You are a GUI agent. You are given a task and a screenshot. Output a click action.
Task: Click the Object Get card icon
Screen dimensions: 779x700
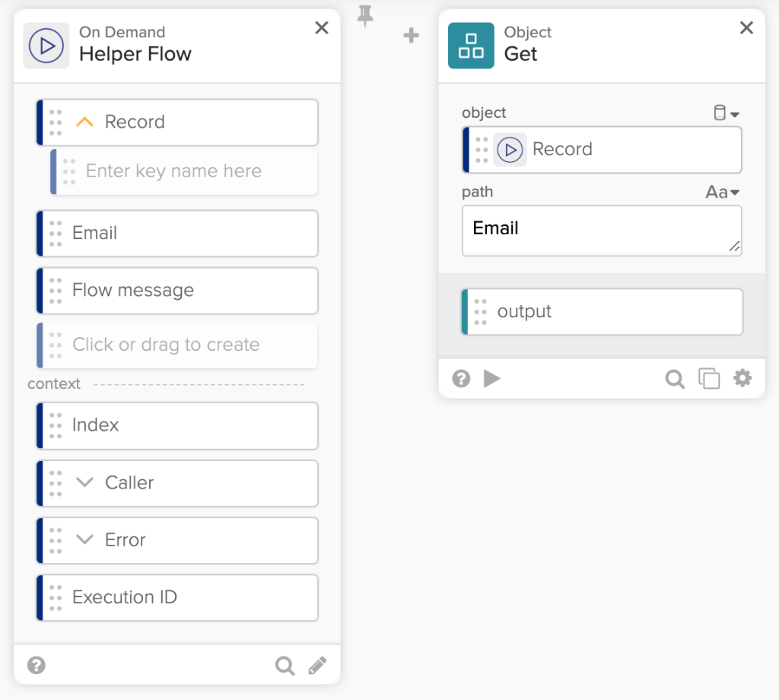471,46
